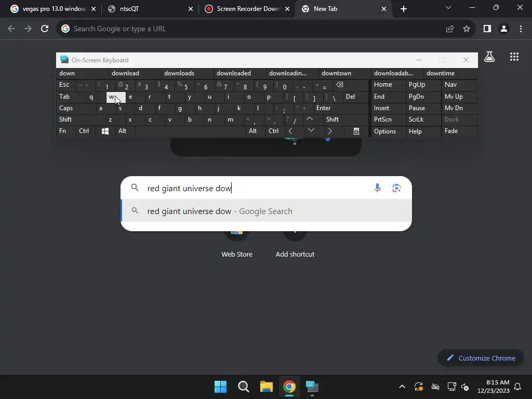This screenshot has width=532, height=399.
Task: Click the spacebar on On-Screen Keyboard
Action: (190, 131)
